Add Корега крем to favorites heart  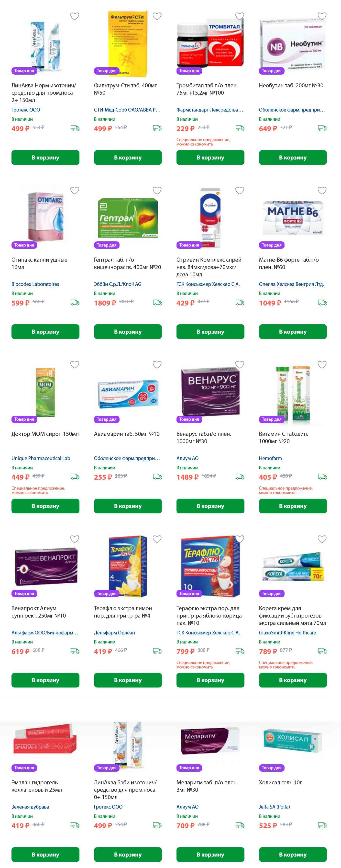(x=322, y=539)
